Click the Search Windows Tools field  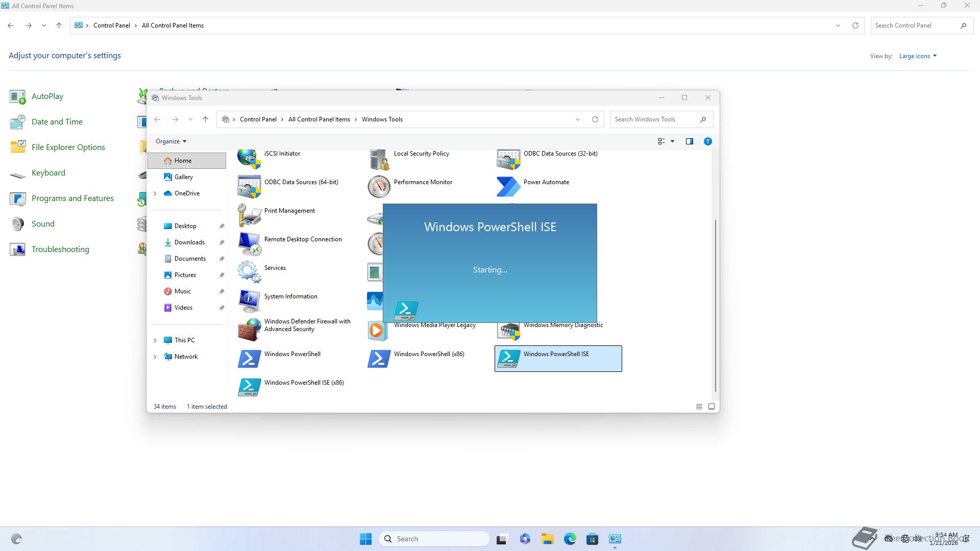655,119
